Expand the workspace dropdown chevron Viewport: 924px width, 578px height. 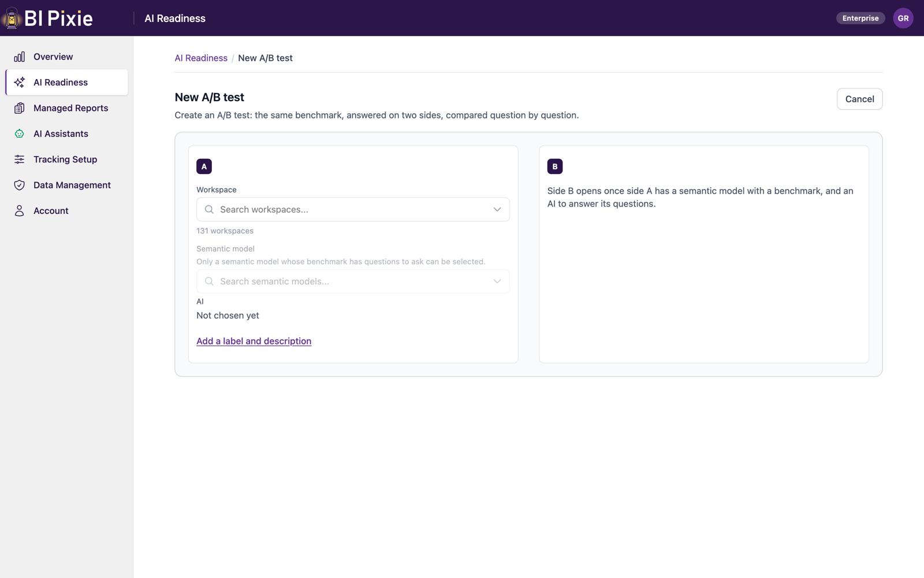coord(497,209)
